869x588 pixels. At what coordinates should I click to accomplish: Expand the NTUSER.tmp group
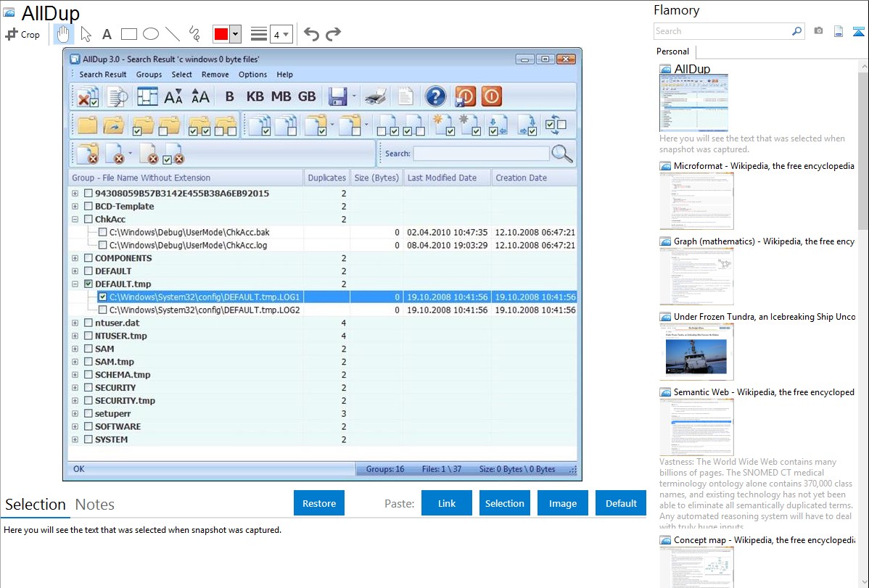[x=75, y=336]
